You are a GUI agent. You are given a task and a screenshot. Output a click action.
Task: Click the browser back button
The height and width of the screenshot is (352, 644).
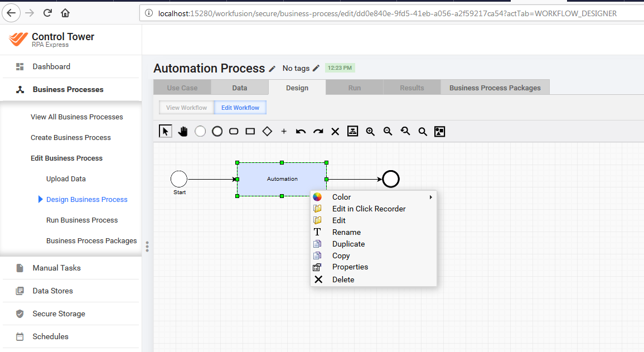(x=11, y=13)
